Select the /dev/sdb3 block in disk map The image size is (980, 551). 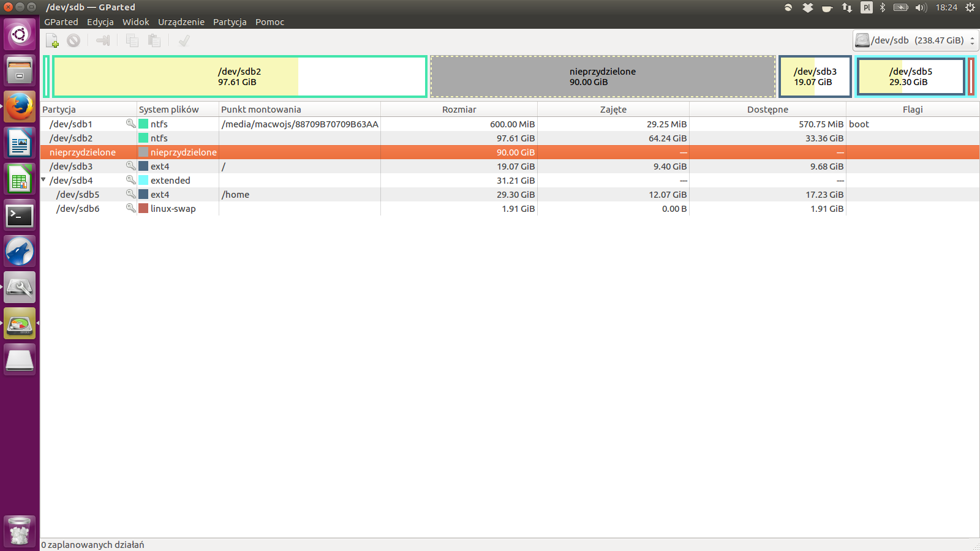(815, 77)
